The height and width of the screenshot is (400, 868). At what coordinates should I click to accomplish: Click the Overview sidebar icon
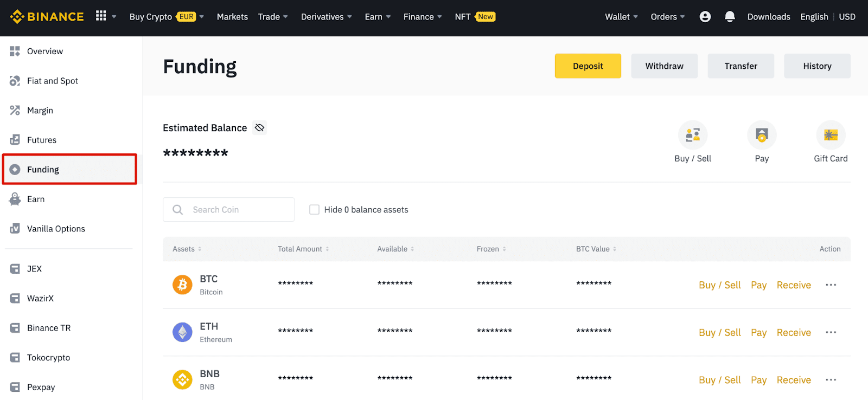[x=15, y=51]
